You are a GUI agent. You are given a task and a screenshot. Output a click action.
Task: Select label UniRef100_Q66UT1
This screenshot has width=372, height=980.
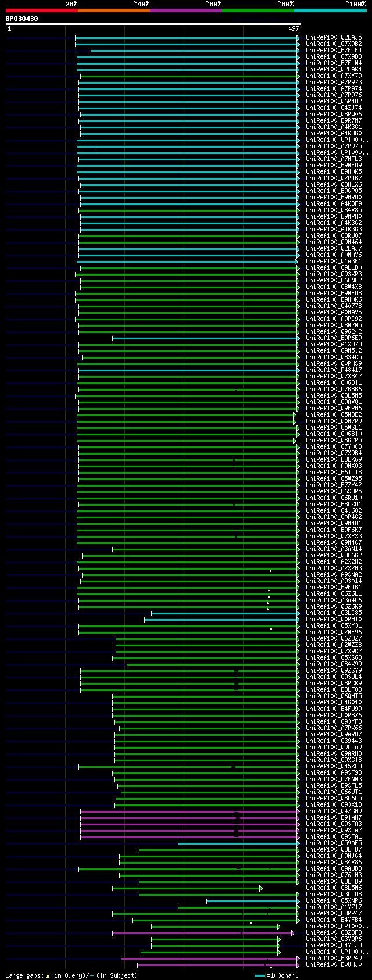pos(334,792)
